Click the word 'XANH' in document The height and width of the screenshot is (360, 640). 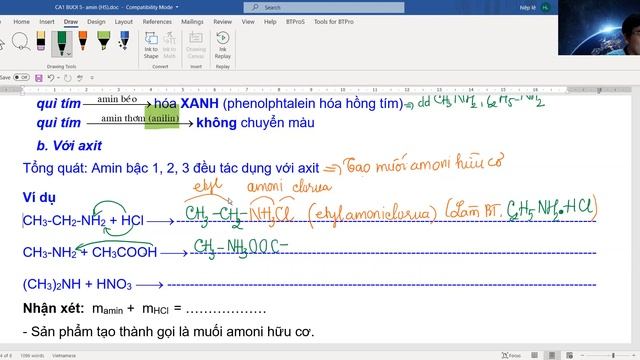click(200, 103)
